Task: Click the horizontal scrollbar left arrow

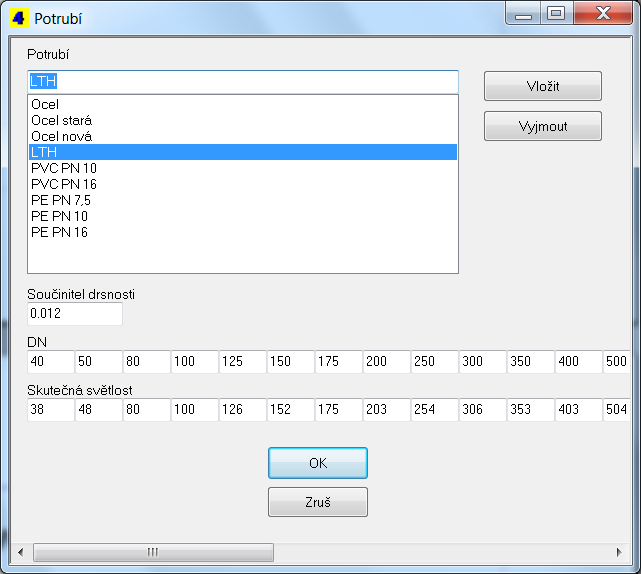Action: pos(20,552)
